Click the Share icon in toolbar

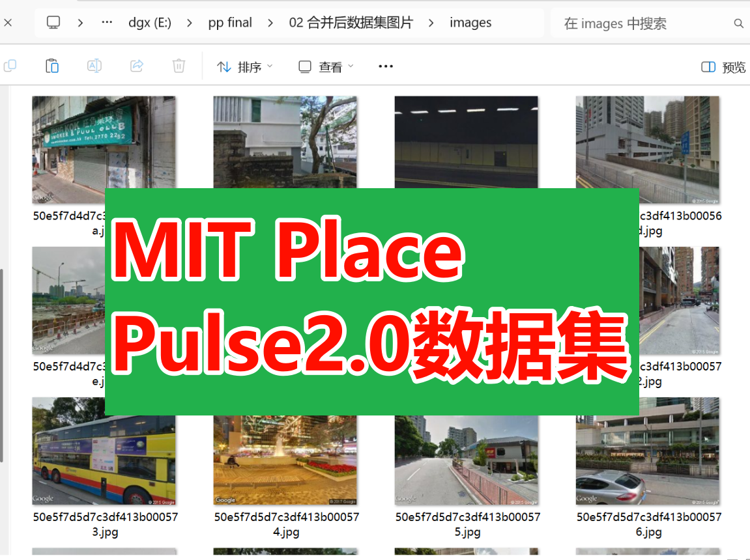point(137,66)
